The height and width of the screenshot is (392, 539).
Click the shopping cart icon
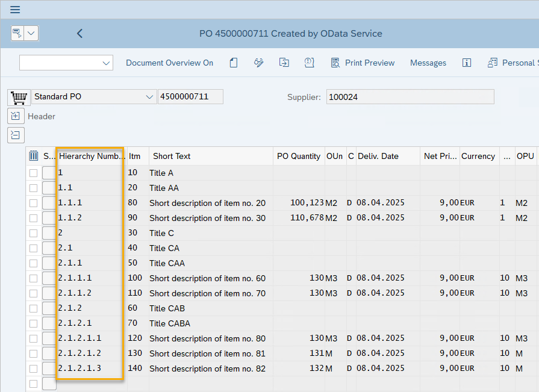coord(19,97)
